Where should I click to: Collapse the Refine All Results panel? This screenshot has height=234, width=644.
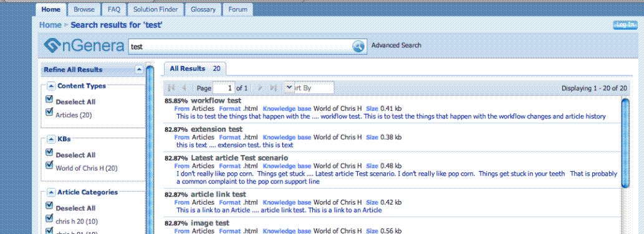(x=139, y=69)
